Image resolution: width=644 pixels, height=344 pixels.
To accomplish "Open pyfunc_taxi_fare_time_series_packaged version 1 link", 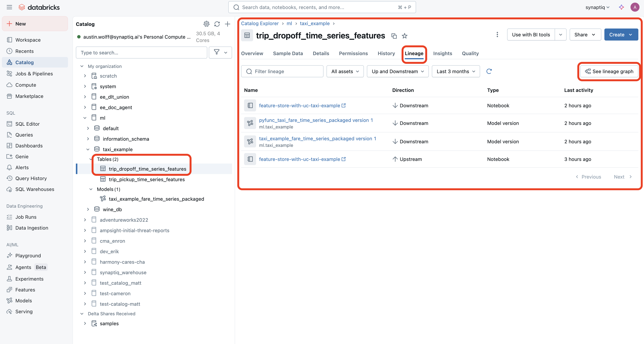I will click(316, 120).
